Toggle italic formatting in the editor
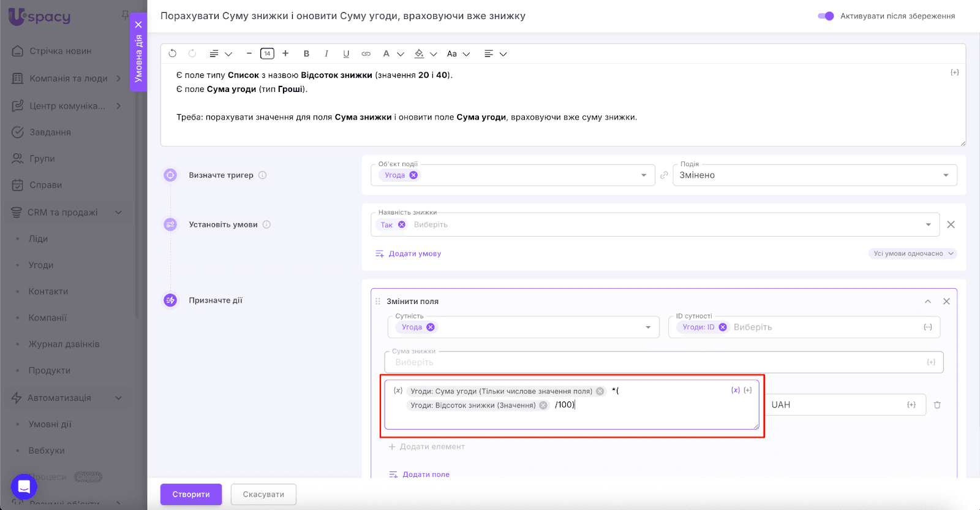 click(x=326, y=54)
